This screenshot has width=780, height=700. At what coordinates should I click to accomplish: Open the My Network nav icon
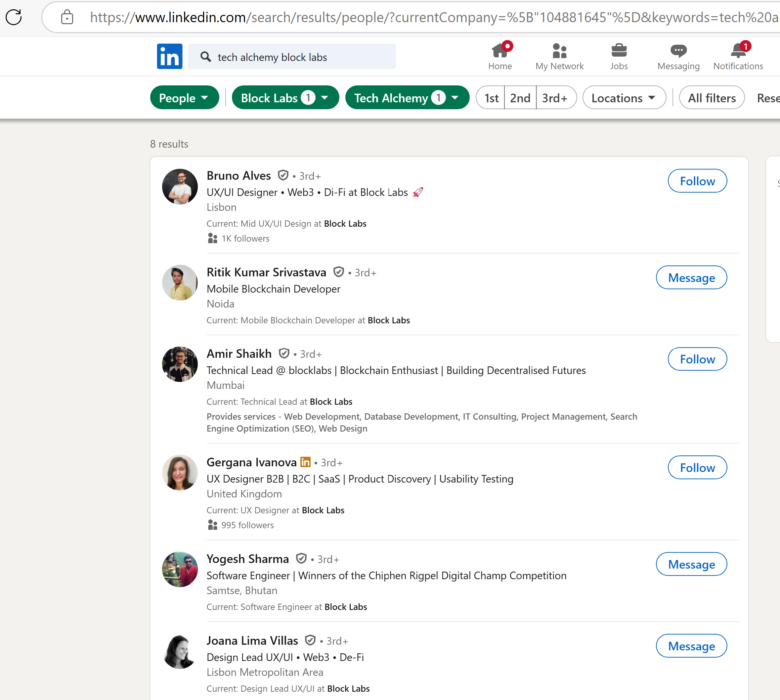[x=559, y=50]
